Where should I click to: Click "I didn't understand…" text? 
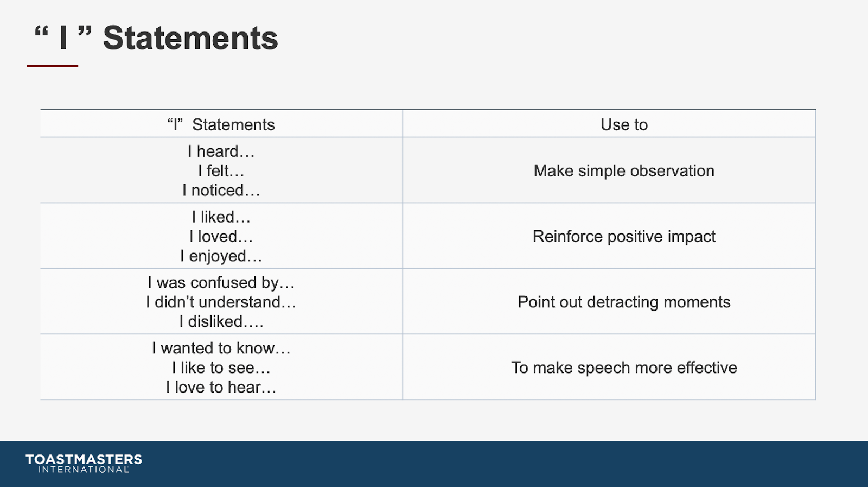[x=221, y=302]
